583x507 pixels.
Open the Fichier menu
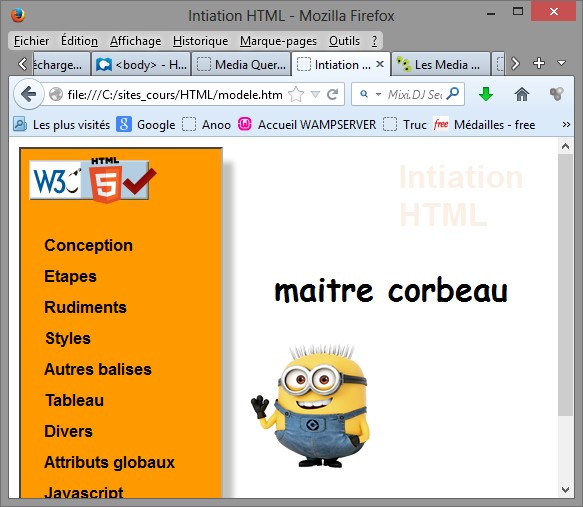point(31,41)
